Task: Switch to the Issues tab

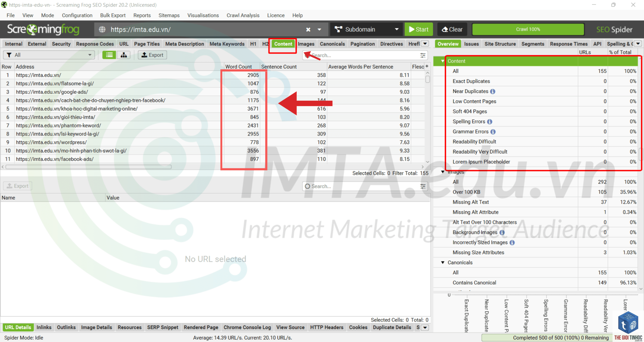Action: coord(471,44)
